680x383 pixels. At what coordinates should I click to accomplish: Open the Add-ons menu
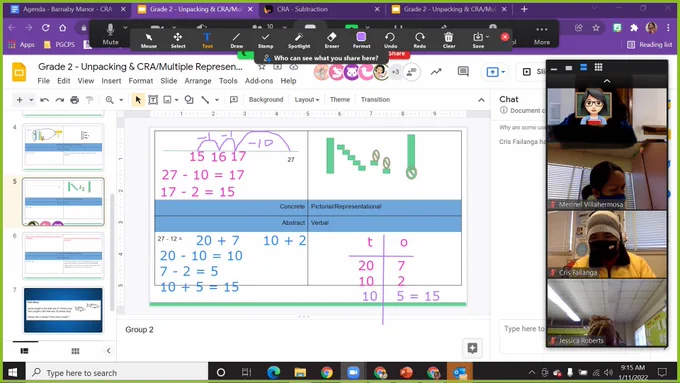pos(259,81)
